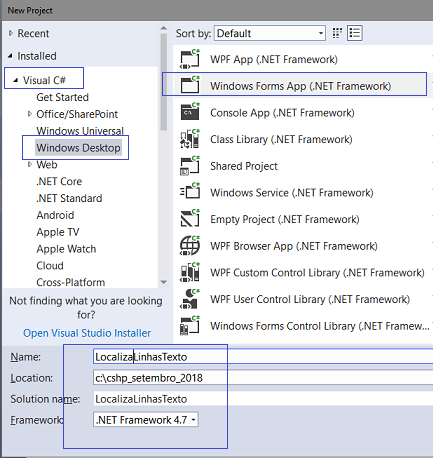The height and width of the screenshot is (458, 433).
Task: Select the Empty Project template icon
Action: click(x=190, y=218)
